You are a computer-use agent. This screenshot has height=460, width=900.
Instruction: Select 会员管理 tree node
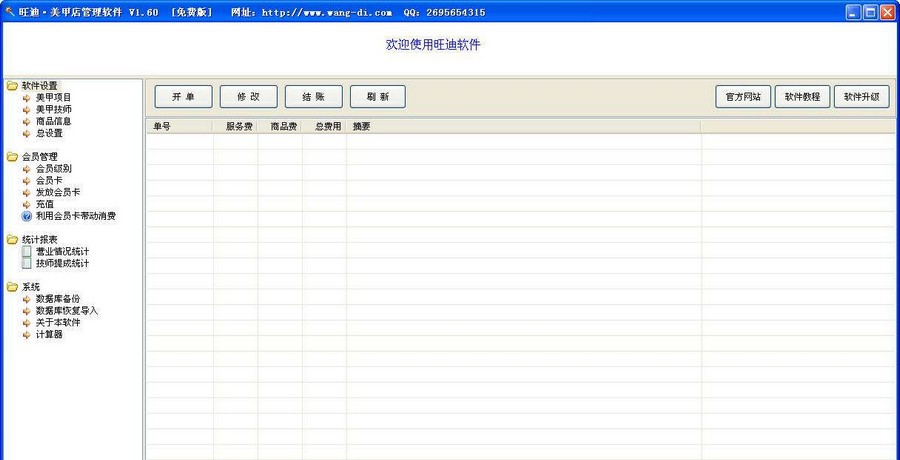(x=40, y=157)
